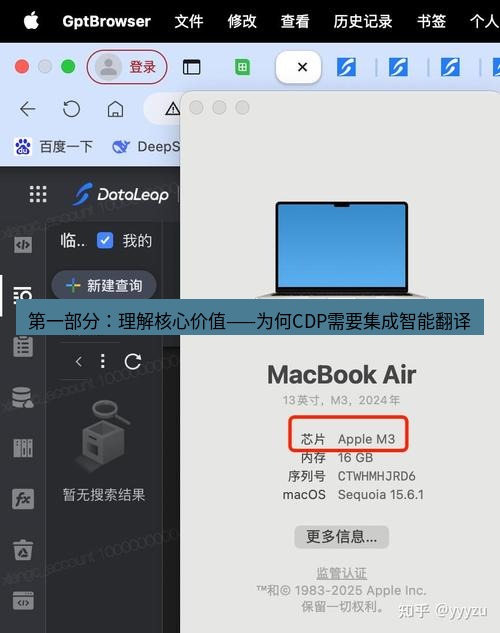Open the database sidebar icon

22,398
